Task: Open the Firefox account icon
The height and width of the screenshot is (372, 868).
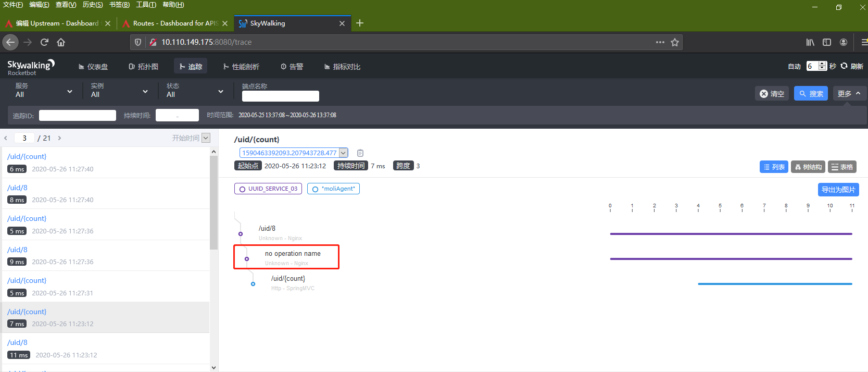Action: 844,42
